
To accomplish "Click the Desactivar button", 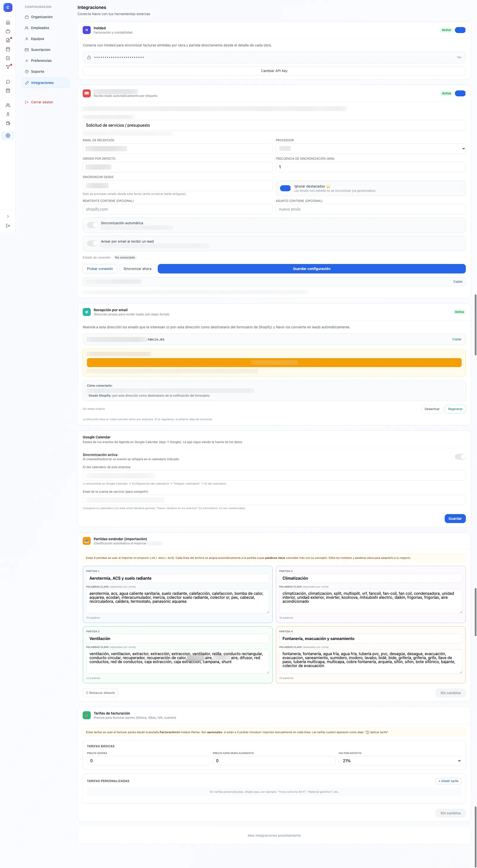I will (x=432, y=409).
